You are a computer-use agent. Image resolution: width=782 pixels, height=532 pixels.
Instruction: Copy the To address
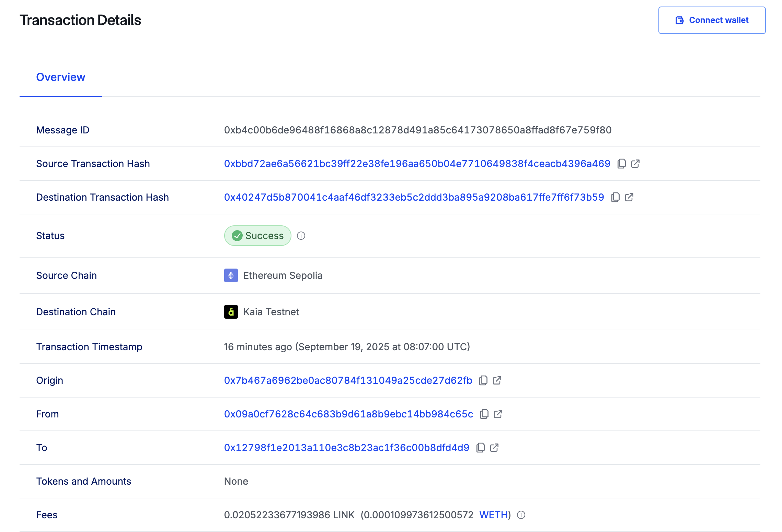pos(481,448)
